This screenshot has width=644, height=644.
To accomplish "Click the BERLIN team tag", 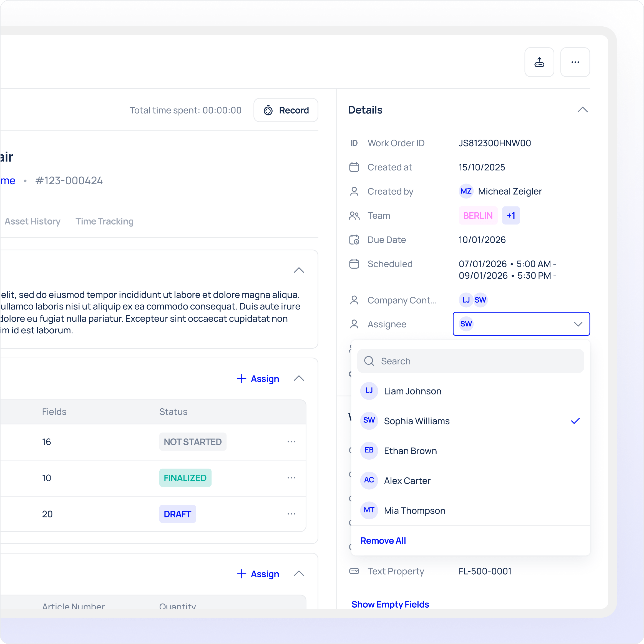I will tap(478, 215).
